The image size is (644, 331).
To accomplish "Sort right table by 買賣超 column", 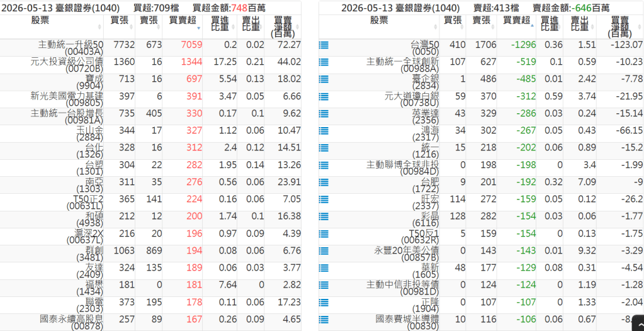I will click(x=516, y=27).
